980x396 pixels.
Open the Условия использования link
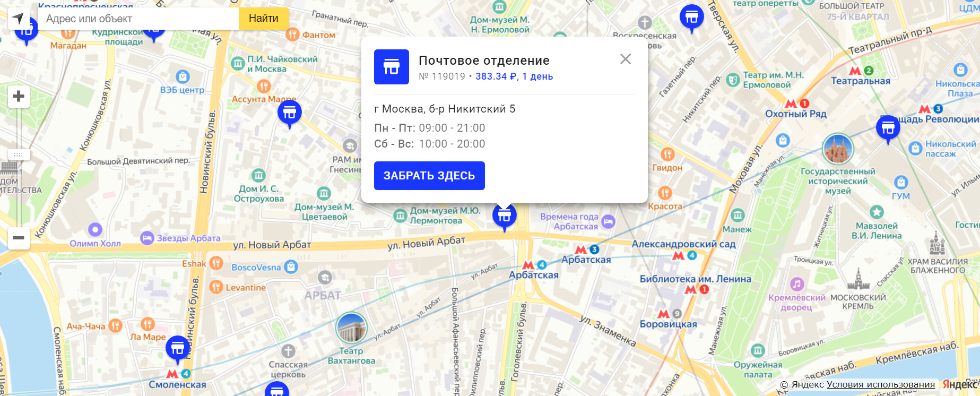coord(880,384)
